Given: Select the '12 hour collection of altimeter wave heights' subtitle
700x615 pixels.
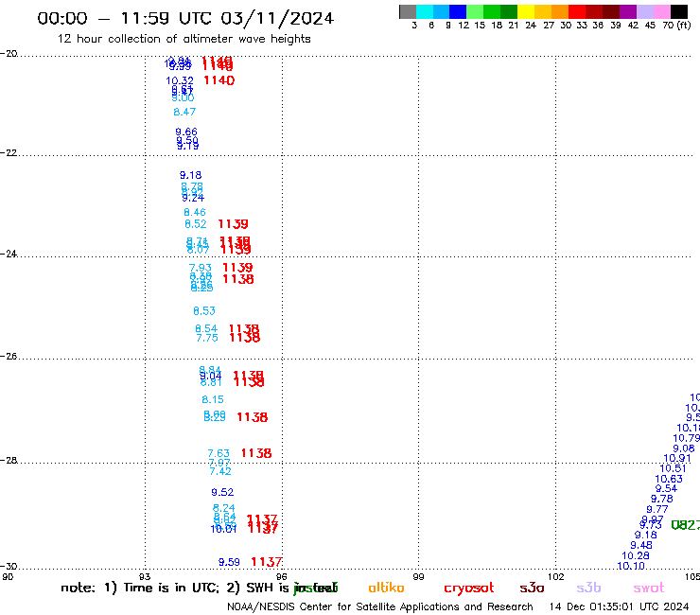Looking at the screenshot, I should point(184,39).
